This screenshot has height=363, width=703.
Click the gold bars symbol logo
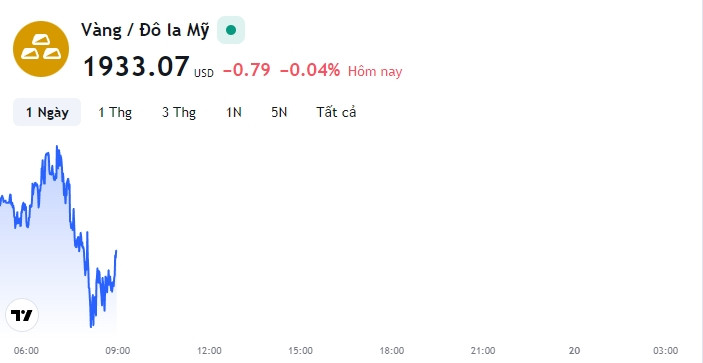coord(41,49)
